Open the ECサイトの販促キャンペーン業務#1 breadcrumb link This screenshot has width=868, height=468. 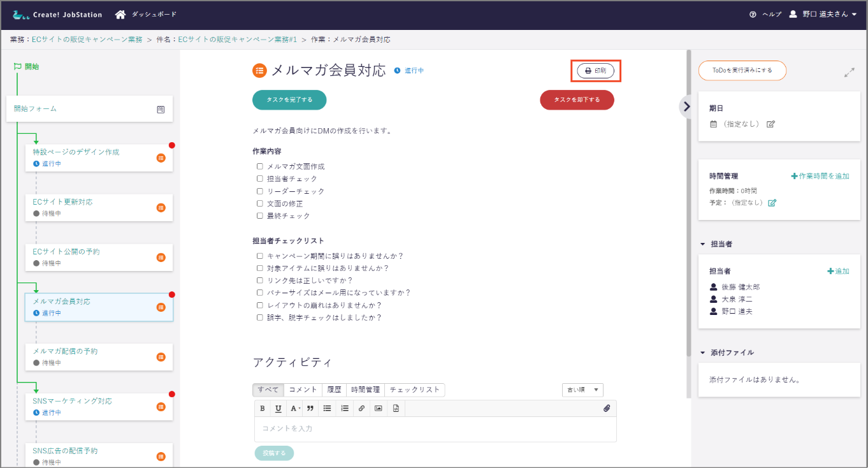point(238,40)
